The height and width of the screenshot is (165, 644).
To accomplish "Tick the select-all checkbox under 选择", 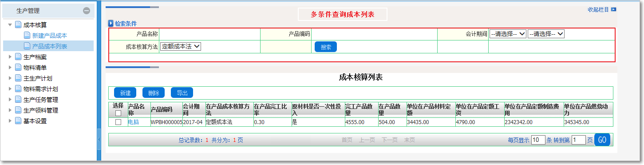I will (x=118, y=113).
